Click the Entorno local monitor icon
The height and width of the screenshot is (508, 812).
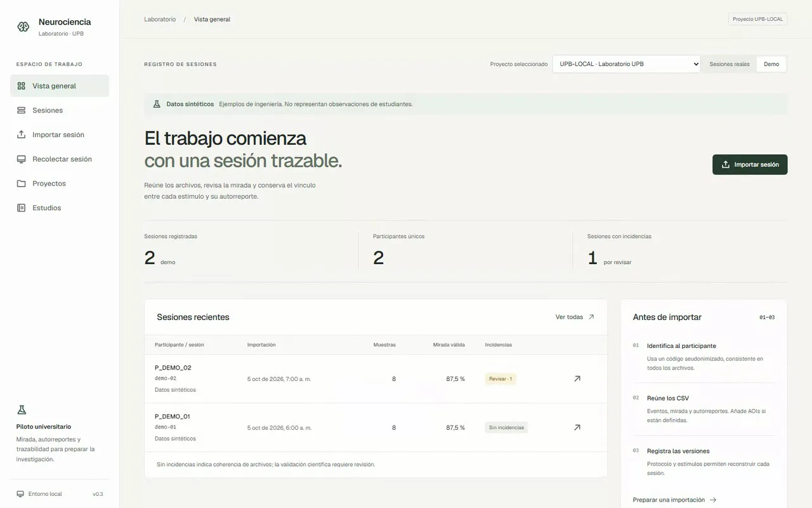click(x=20, y=494)
